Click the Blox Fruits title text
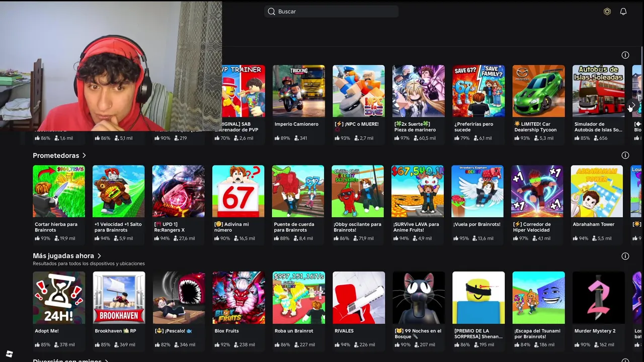 (x=226, y=331)
